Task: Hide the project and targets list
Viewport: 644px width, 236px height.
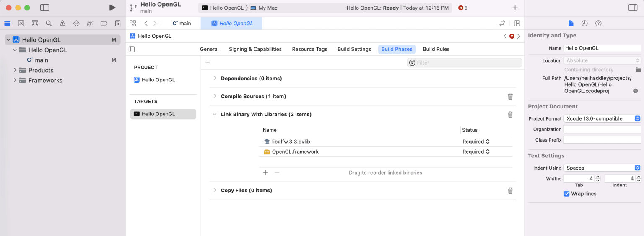Action: (x=132, y=49)
